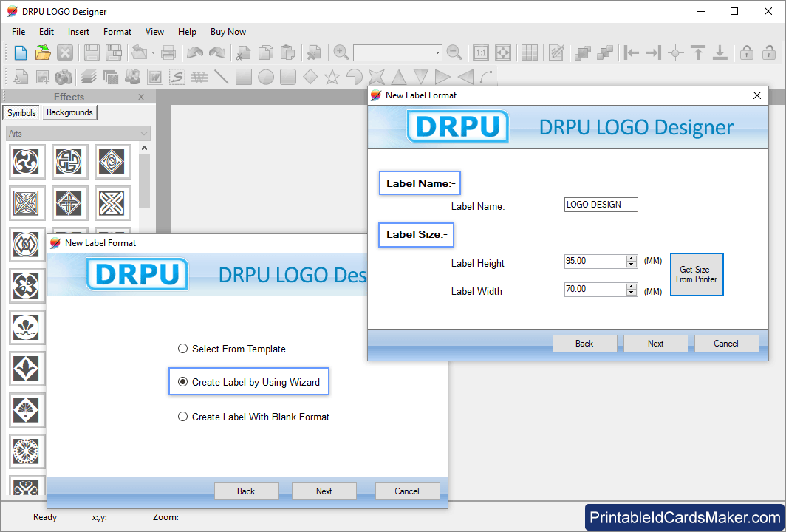
Task: Click the Align left edge icon
Action: coord(632,52)
